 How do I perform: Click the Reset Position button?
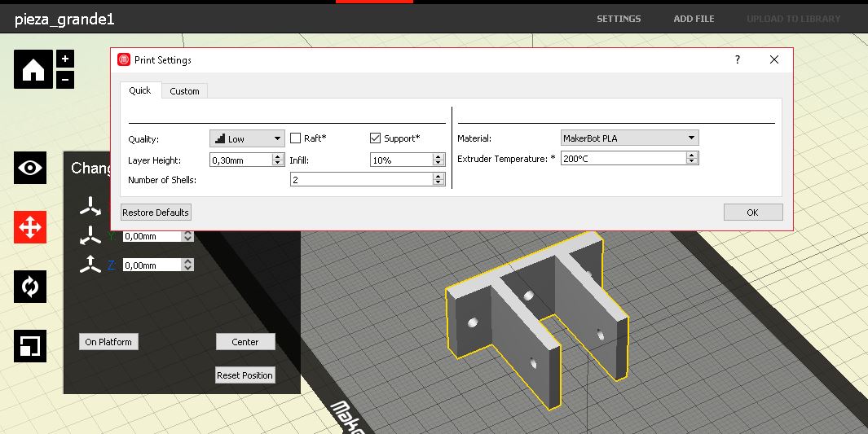(x=245, y=375)
